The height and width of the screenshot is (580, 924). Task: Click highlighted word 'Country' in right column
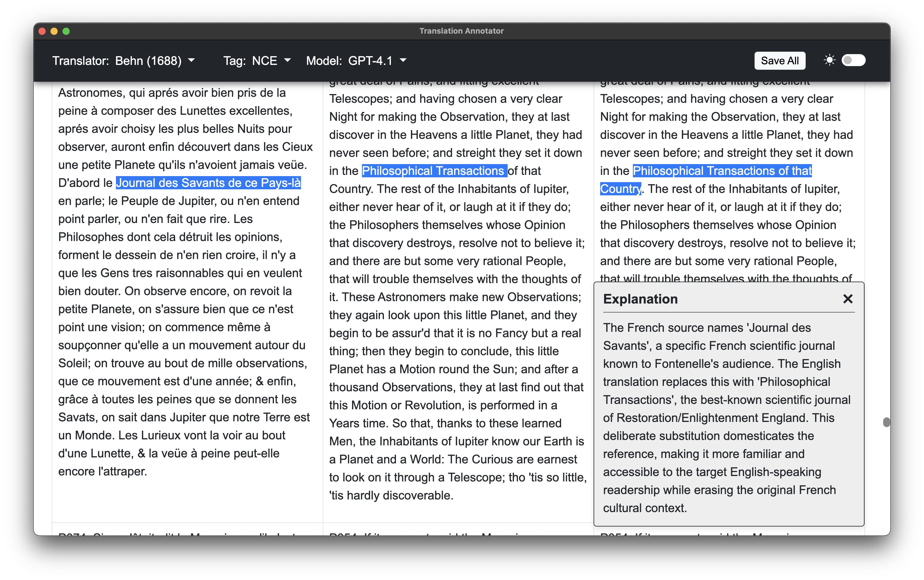[x=620, y=189]
